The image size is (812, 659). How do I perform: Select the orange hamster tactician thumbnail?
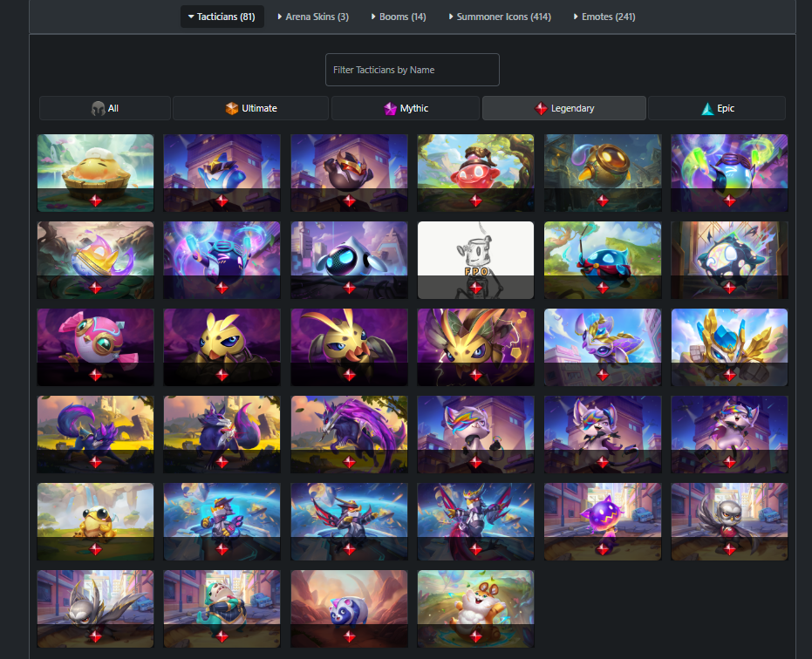click(x=475, y=608)
